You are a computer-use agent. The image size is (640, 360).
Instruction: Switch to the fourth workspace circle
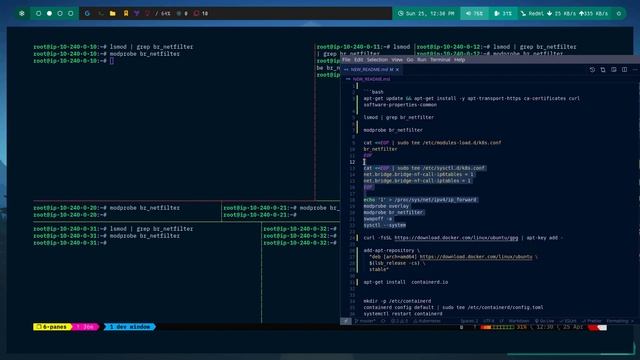tap(71, 13)
